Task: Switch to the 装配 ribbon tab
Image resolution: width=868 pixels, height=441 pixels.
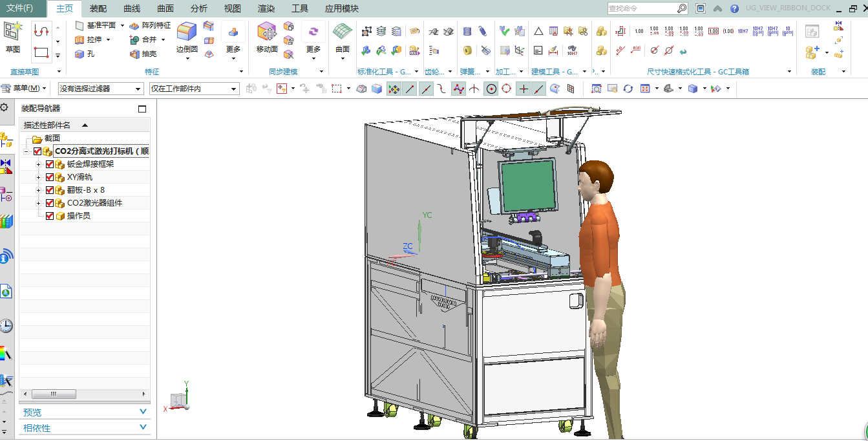Action: (x=98, y=8)
